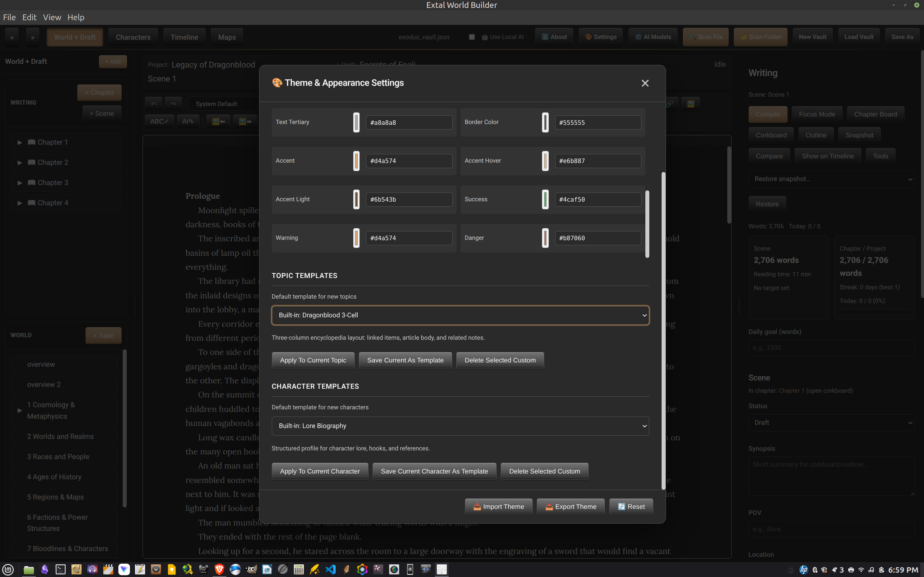924x577 pixels.
Task: Open the Help menu
Action: [x=75, y=17]
